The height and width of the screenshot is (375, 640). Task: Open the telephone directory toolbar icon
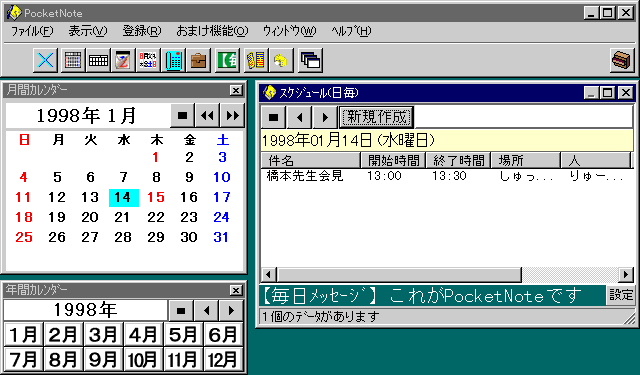(x=173, y=60)
